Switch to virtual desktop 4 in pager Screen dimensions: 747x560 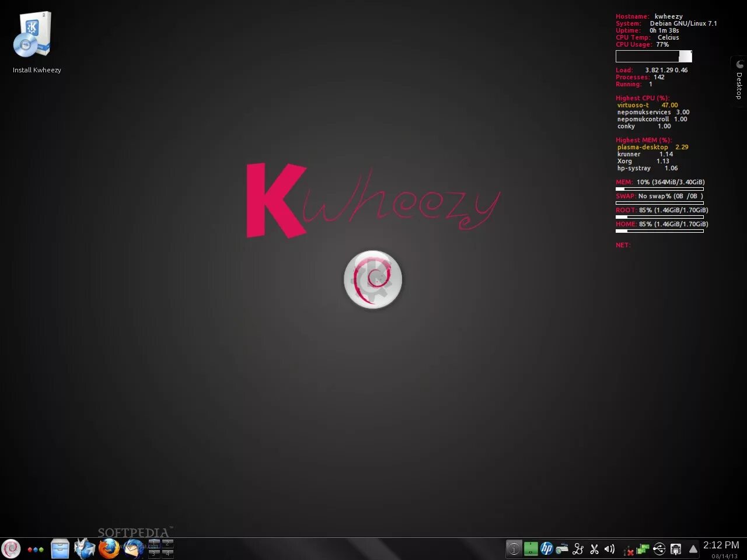(x=167, y=554)
